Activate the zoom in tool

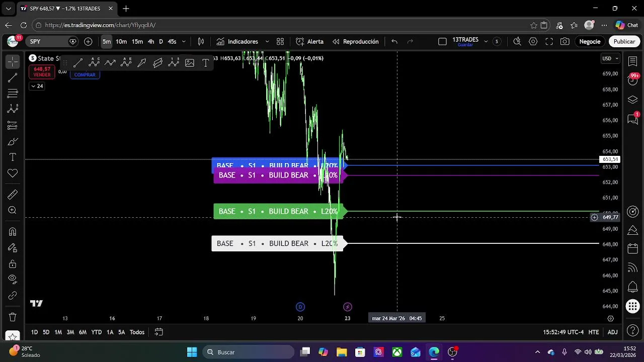point(13,210)
